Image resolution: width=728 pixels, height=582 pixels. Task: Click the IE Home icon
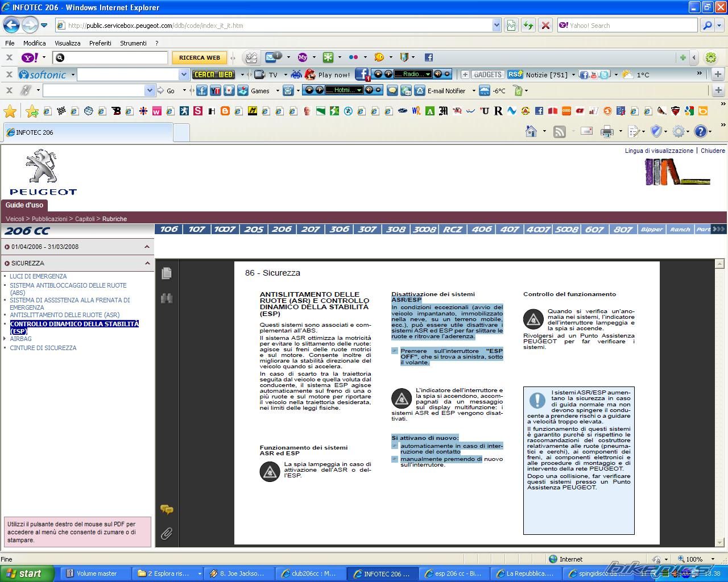point(531,132)
